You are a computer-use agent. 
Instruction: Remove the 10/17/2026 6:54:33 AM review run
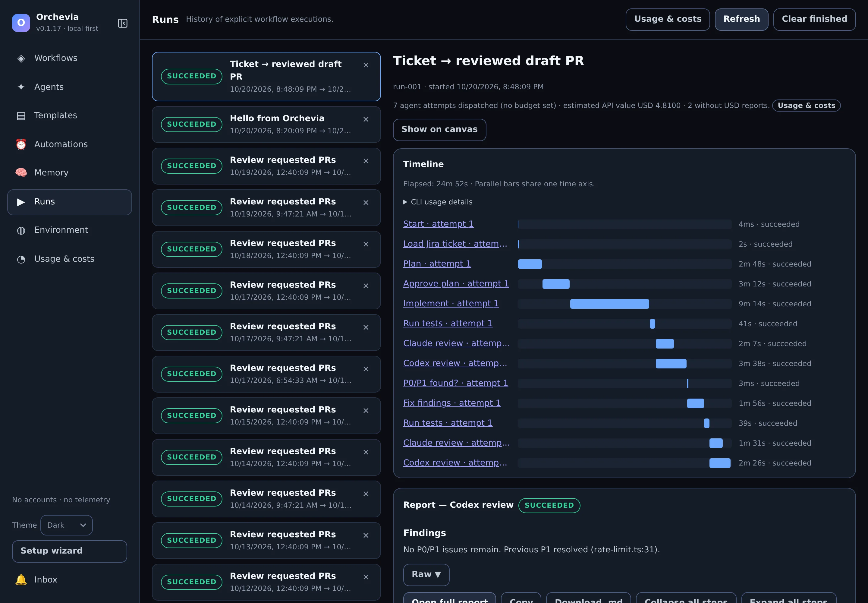tap(366, 369)
